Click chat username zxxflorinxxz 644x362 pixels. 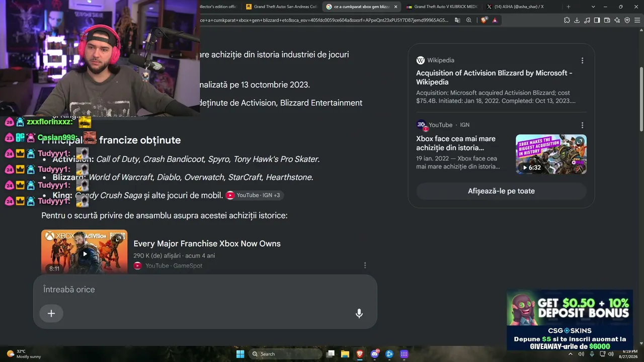(49, 122)
